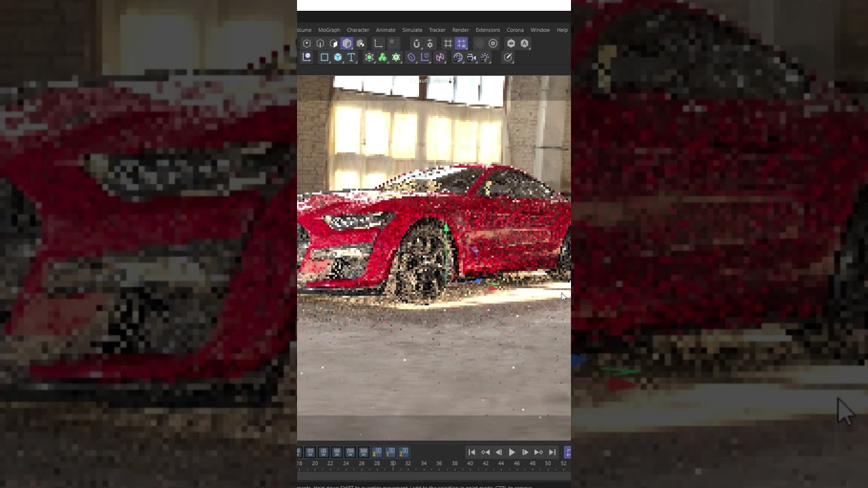Click the green gear-shaped generator icon
This screenshot has height=488, width=868.
[x=396, y=58]
